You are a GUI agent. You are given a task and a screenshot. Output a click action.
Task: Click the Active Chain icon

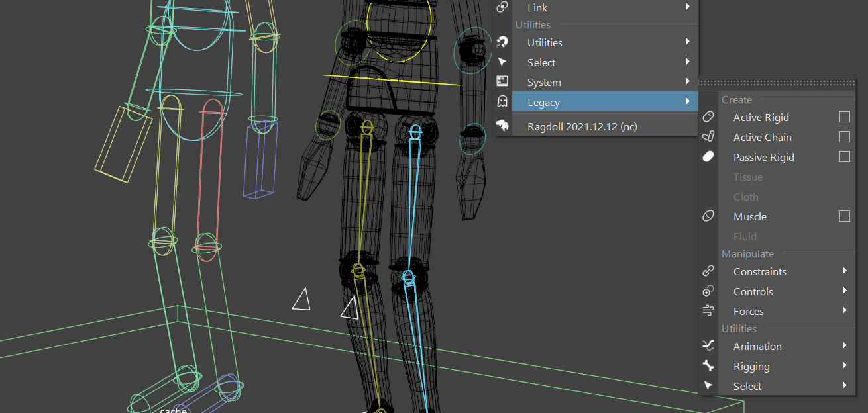point(708,137)
